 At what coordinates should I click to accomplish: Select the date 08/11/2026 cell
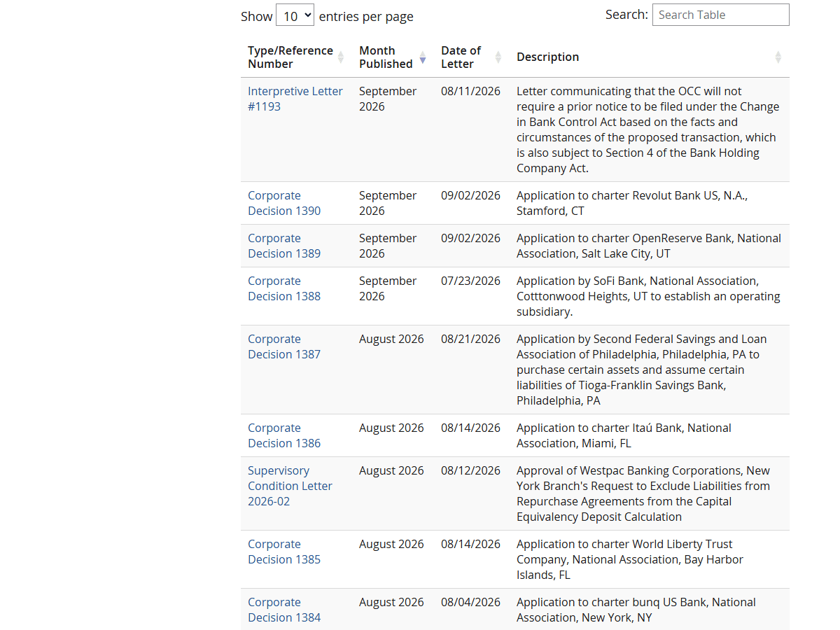(470, 91)
